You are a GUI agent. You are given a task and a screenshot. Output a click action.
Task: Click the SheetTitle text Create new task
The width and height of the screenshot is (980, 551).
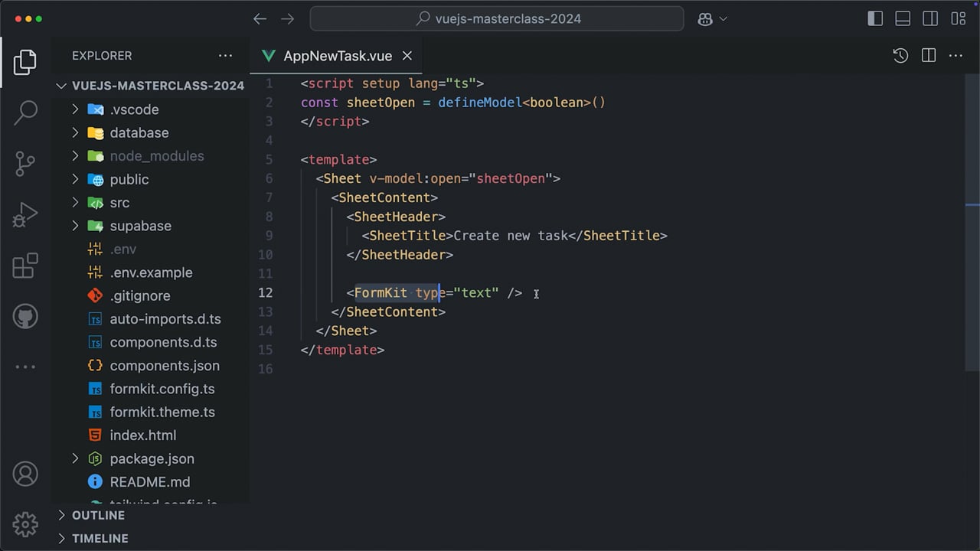511,236
